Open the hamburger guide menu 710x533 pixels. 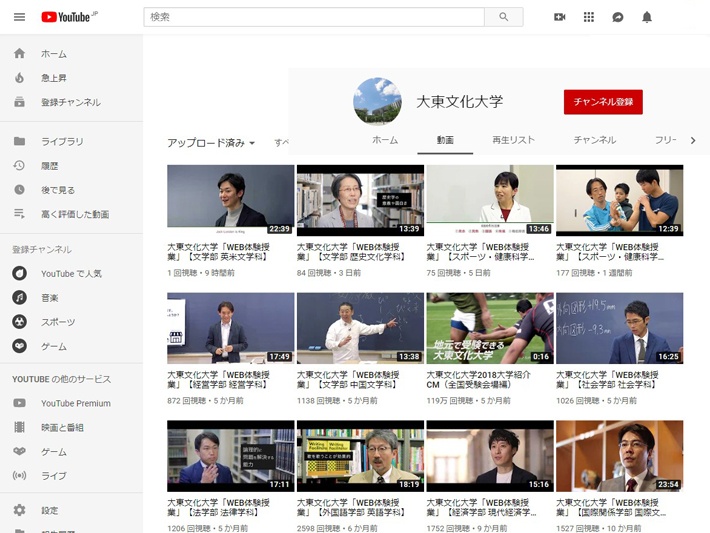pyautogui.click(x=19, y=17)
